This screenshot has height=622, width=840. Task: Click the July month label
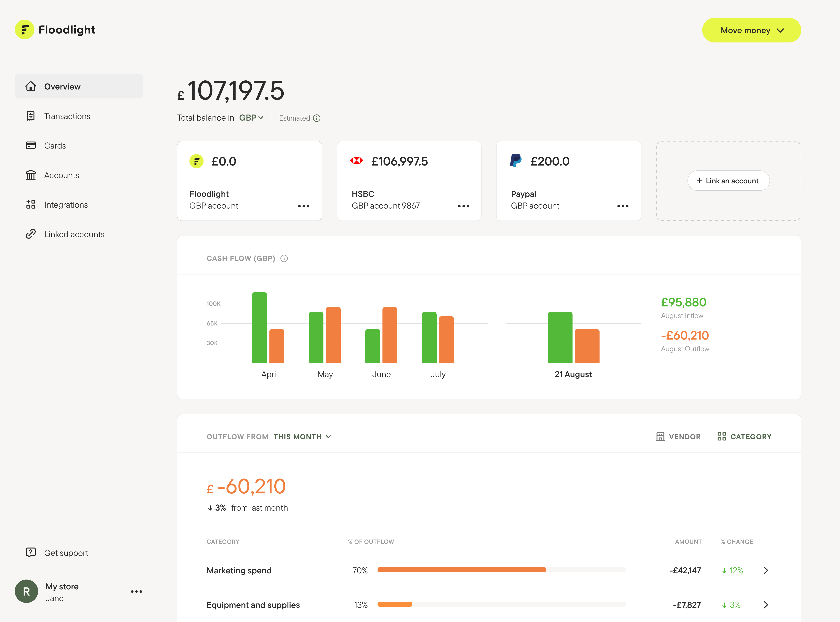click(438, 374)
